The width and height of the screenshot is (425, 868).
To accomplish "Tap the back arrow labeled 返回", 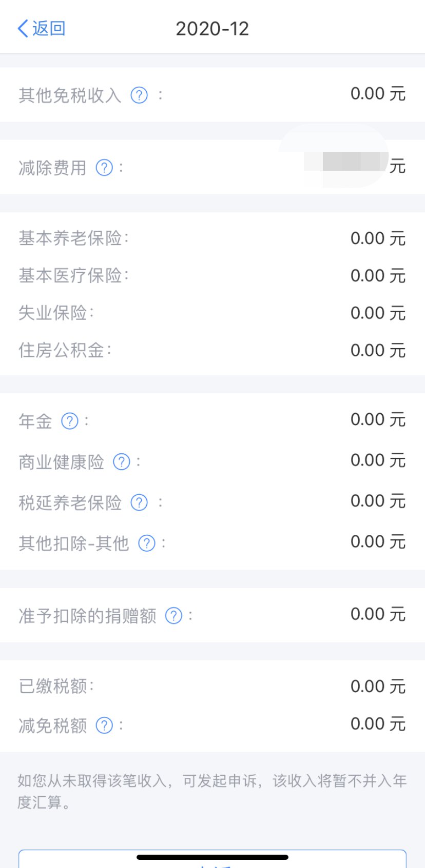I will click(41, 29).
